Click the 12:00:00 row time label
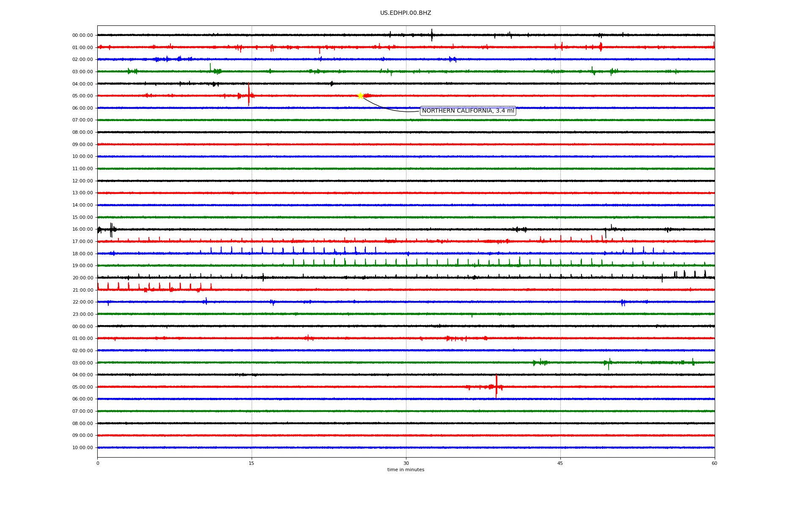Screen dimensions: 812x508 [82, 181]
